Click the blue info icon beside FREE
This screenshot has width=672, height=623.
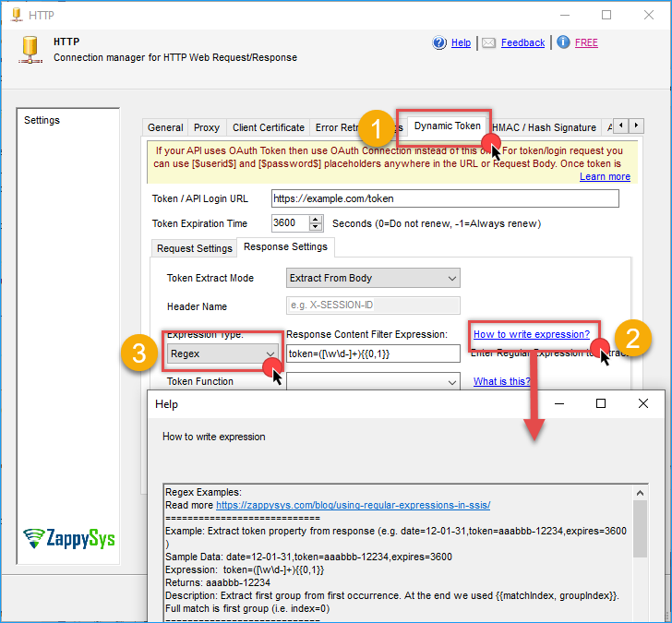[x=563, y=42]
